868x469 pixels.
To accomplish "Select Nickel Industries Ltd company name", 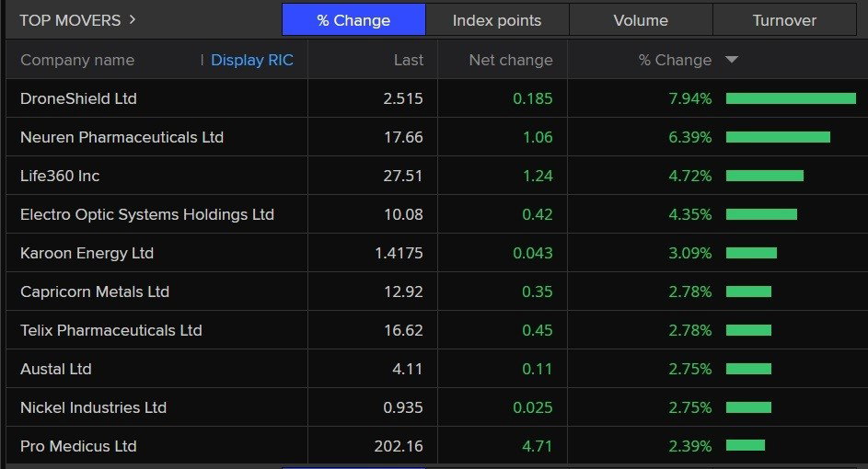I will pyautogui.click(x=94, y=407).
